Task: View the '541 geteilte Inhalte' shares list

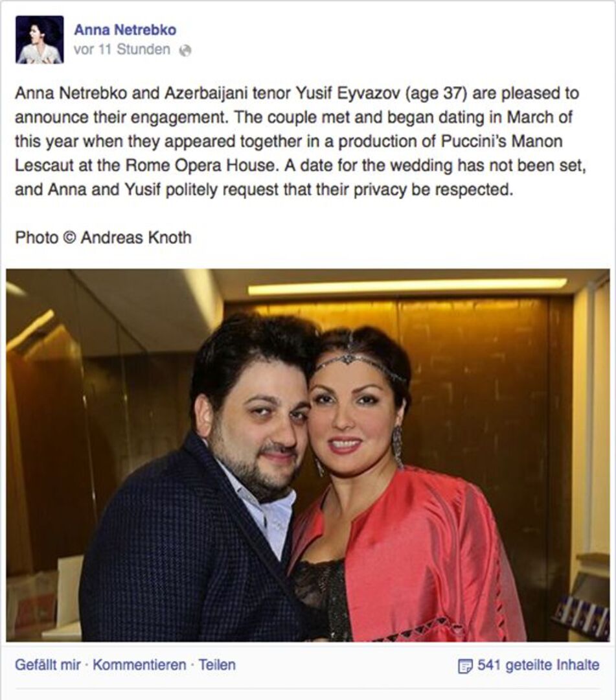Action: pyautogui.click(x=538, y=665)
